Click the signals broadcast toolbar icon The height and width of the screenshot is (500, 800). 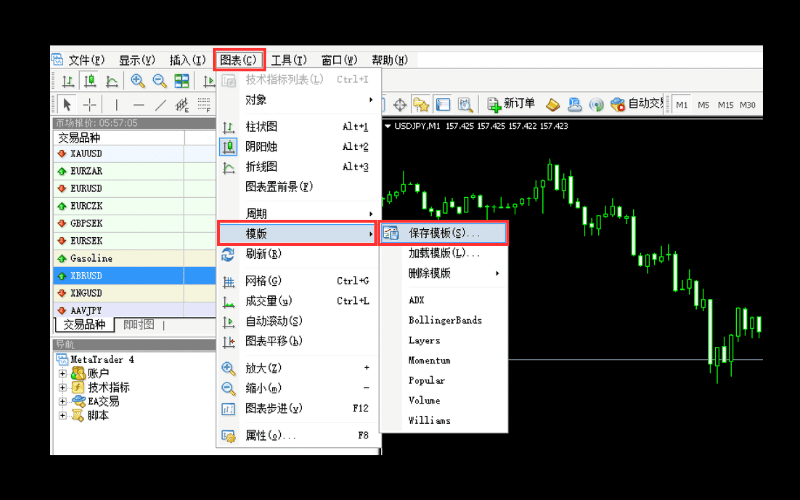[x=596, y=105]
